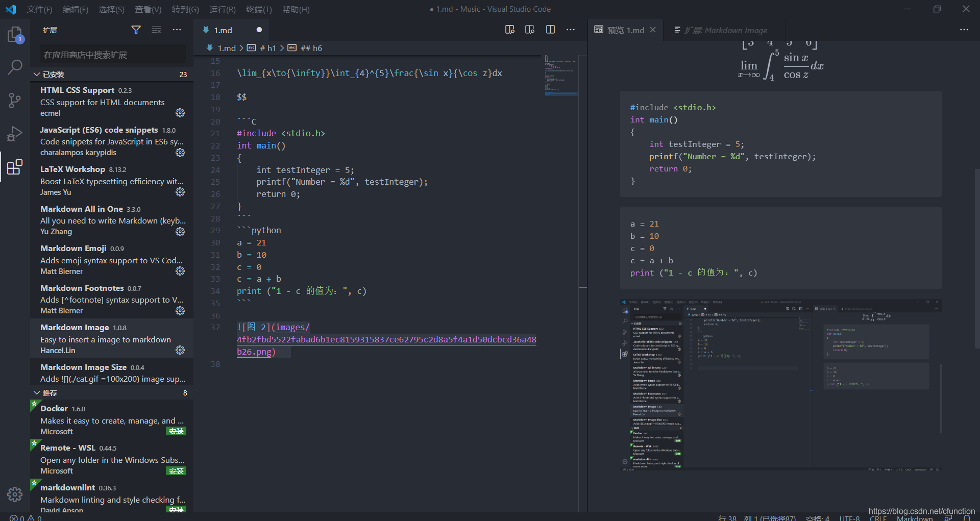This screenshot has width=980, height=521.
Task: Click the extensions filter funnel icon
Action: tap(136, 30)
